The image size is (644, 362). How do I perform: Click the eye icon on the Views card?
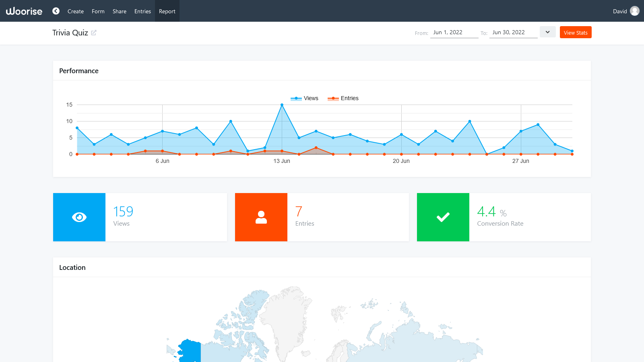pos(79,217)
